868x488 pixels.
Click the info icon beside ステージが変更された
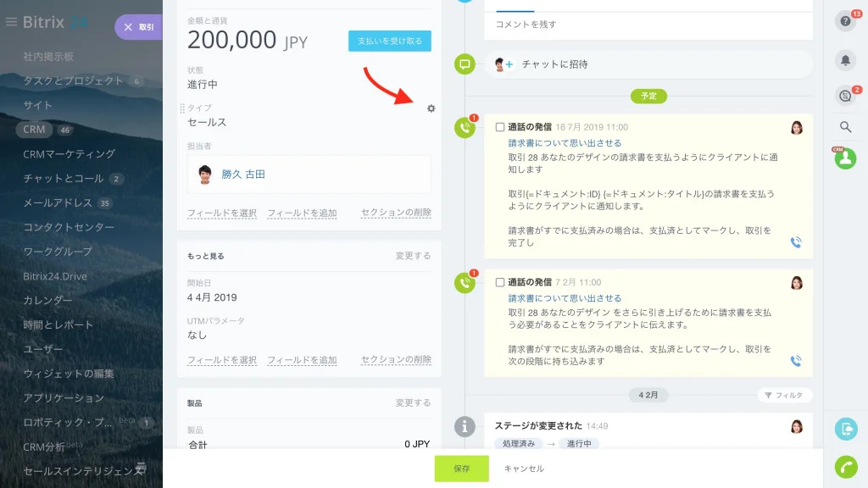465,427
